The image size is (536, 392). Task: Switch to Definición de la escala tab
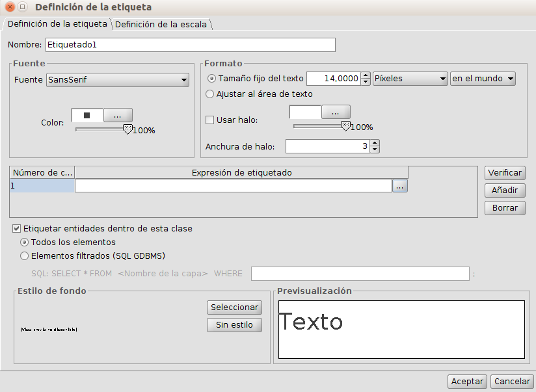(x=161, y=25)
